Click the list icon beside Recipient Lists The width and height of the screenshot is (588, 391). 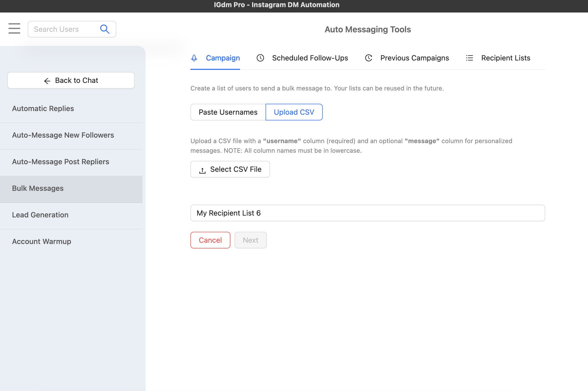469,58
